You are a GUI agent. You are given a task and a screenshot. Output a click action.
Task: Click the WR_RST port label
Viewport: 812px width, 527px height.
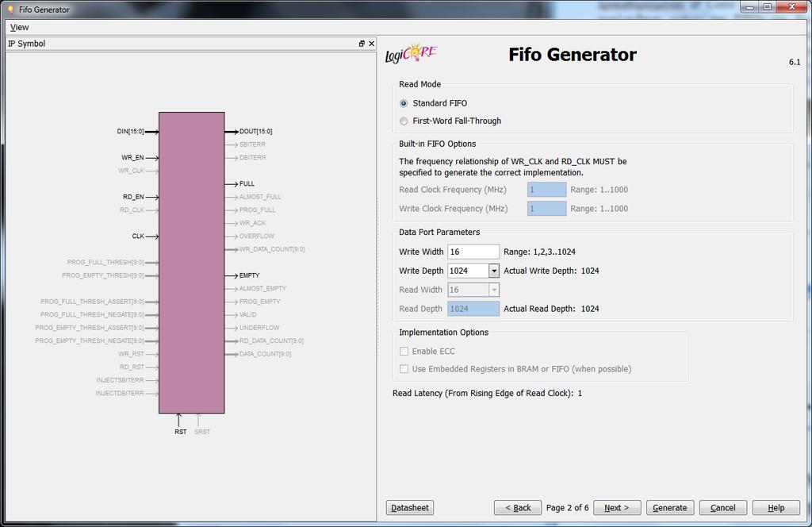(132, 354)
